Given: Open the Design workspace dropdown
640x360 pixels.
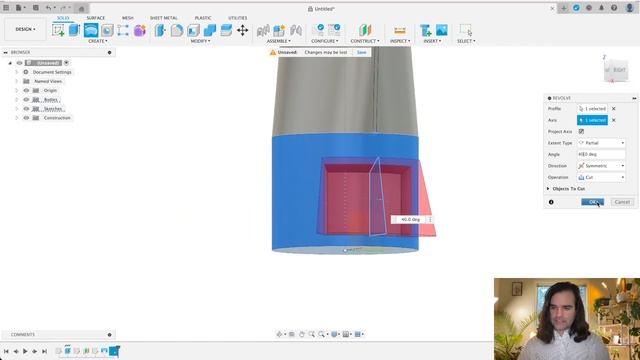Looking at the screenshot, I should (x=25, y=29).
